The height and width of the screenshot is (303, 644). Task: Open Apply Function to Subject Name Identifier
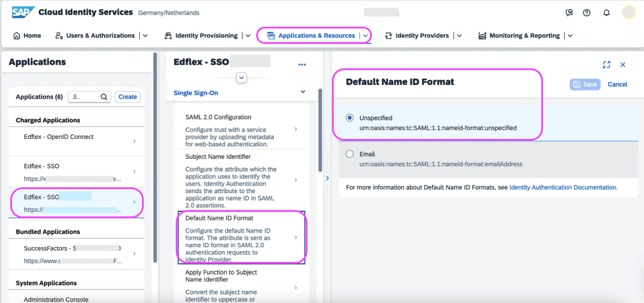(241, 285)
